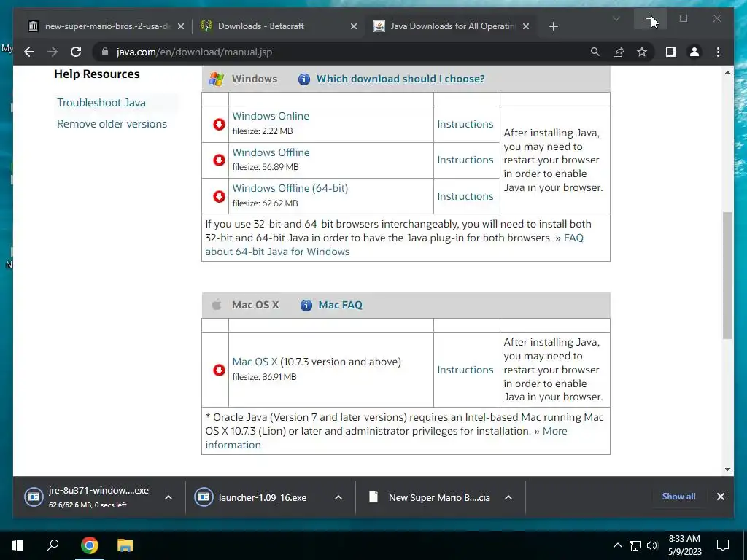Share this page via the share icon
The image size is (747, 560).
(x=619, y=52)
